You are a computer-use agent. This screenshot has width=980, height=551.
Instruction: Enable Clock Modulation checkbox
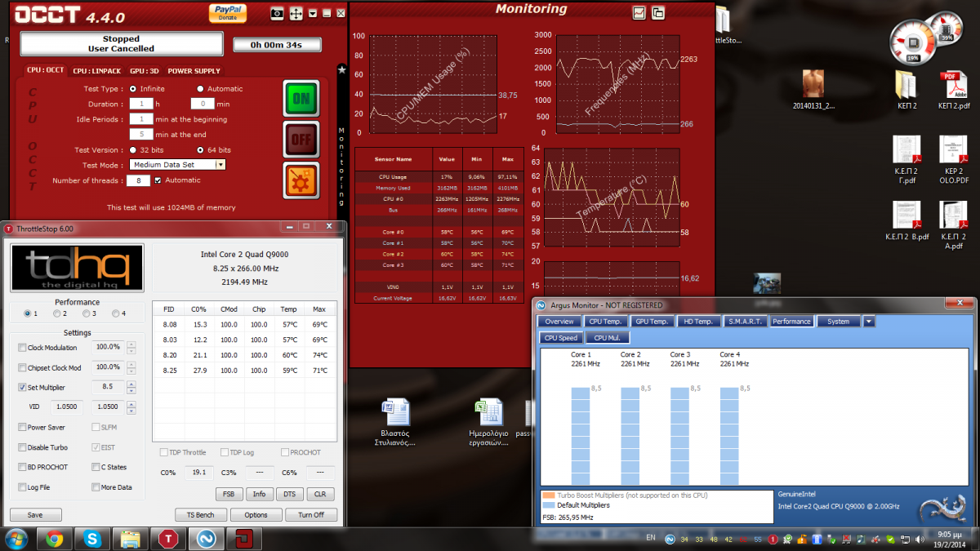pyautogui.click(x=22, y=347)
